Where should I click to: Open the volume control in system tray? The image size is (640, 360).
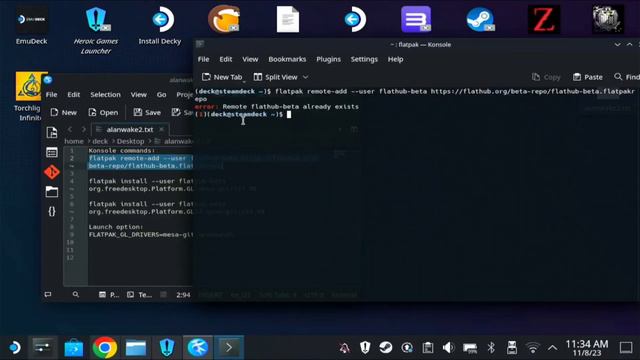click(448, 348)
